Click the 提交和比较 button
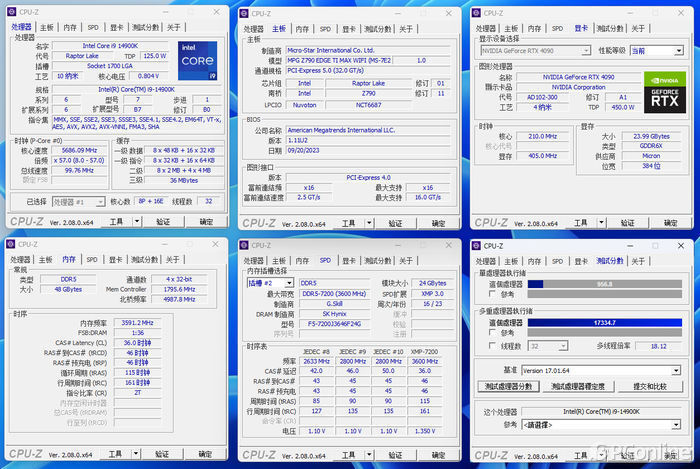The width and height of the screenshot is (700, 469). 650,386
